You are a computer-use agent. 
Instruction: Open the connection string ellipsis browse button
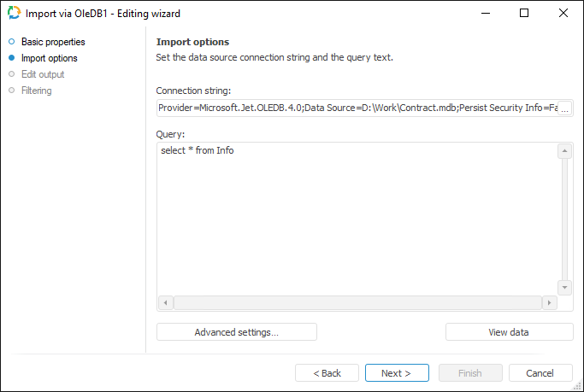[564, 108]
